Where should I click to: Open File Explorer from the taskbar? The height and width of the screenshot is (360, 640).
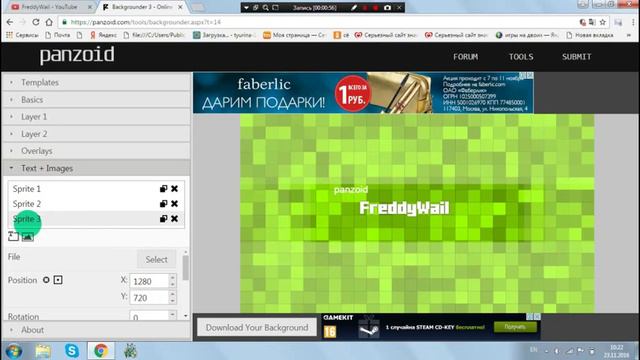click(x=43, y=351)
